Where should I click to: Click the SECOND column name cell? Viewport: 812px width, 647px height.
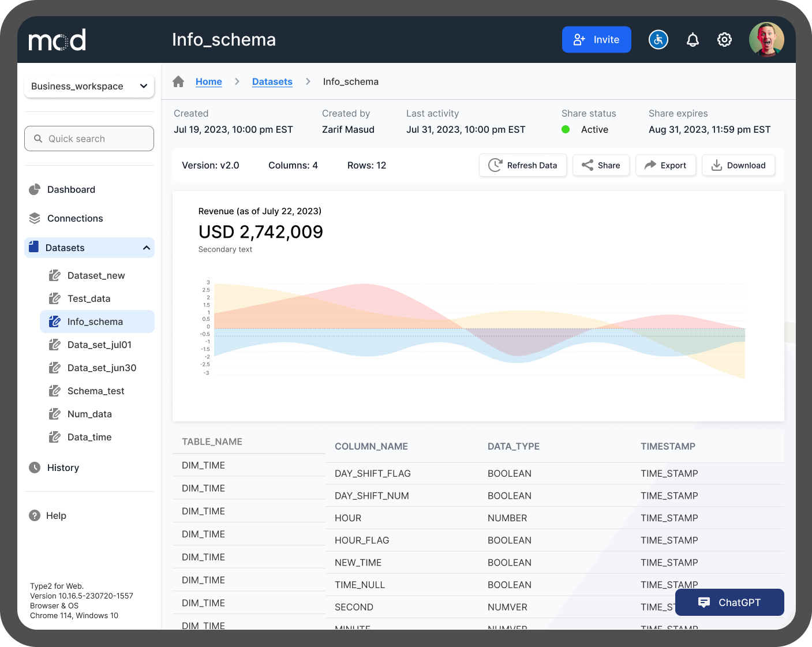tap(354, 607)
